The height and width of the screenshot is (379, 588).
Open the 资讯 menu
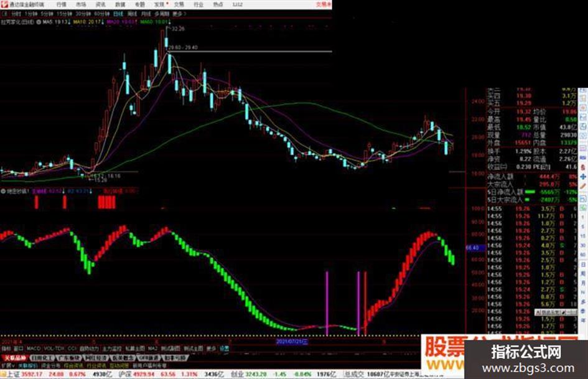pyautogui.click(x=101, y=4)
